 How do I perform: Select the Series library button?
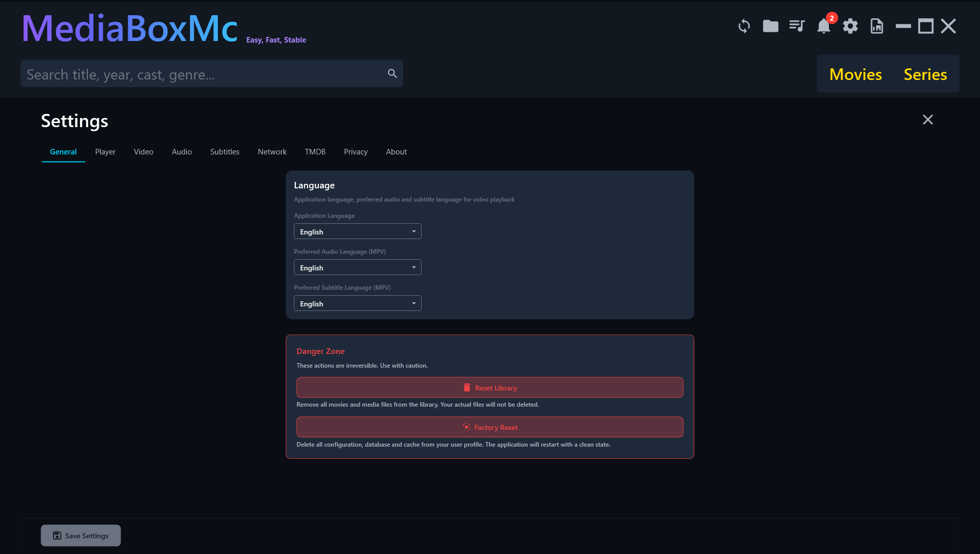925,74
